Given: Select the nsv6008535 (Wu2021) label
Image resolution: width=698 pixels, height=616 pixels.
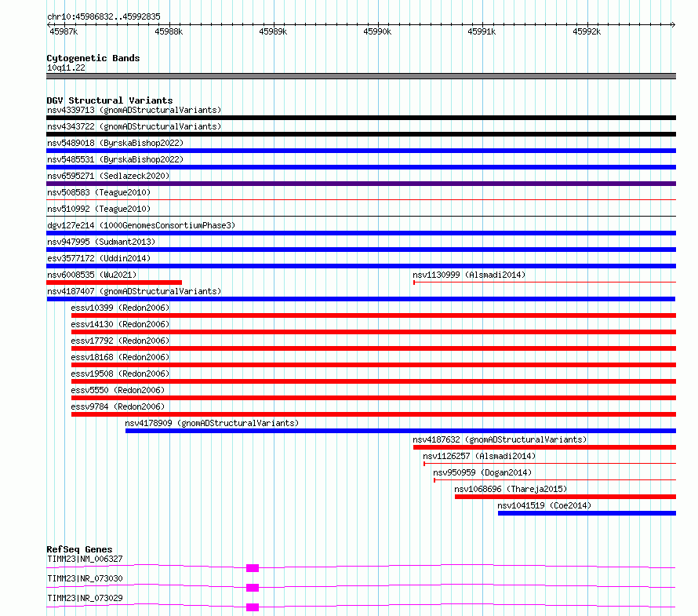Looking at the screenshot, I should click(92, 275).
